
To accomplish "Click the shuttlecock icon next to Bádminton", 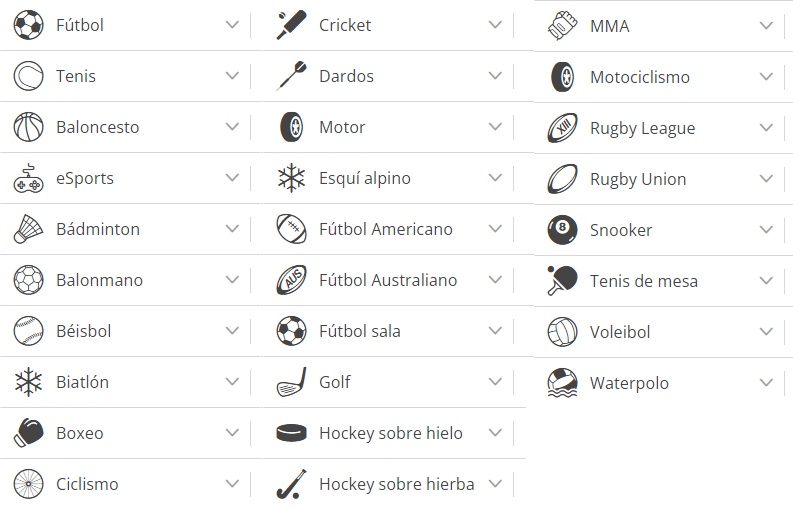I will pos(28,229).
